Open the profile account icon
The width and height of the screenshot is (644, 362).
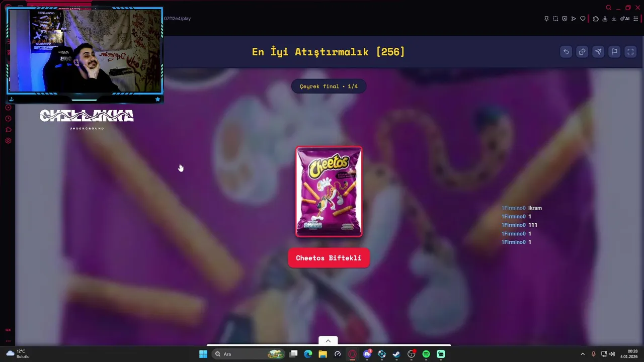[605, 19]
